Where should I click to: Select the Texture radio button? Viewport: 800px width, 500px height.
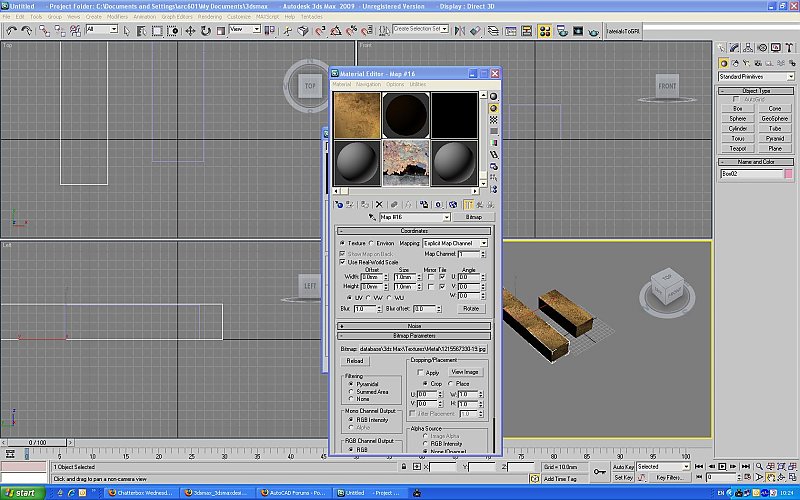(x=342, y=243)
